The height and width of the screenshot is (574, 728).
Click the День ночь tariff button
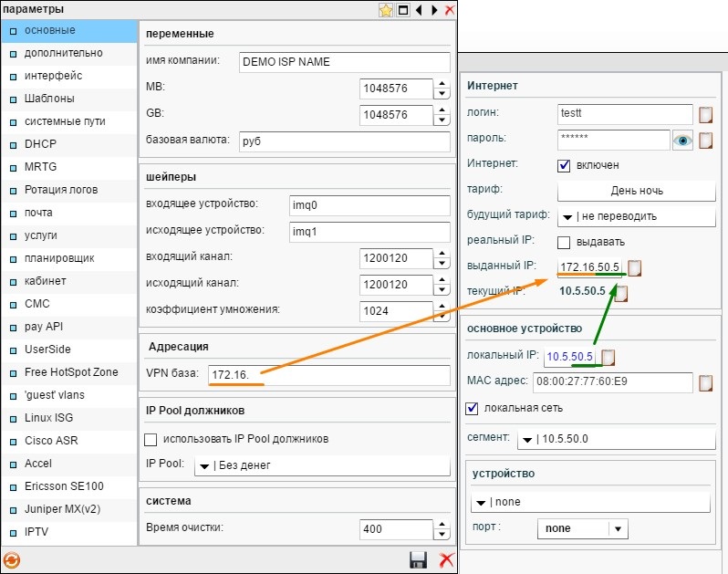(636, 191)
